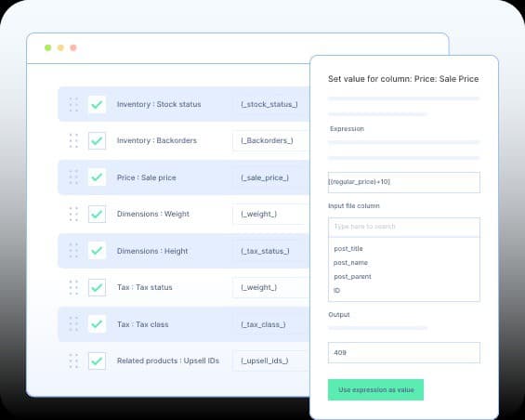Click the Dimensions : Height label
Screen dimensions: 525x420
coord(152,251)
